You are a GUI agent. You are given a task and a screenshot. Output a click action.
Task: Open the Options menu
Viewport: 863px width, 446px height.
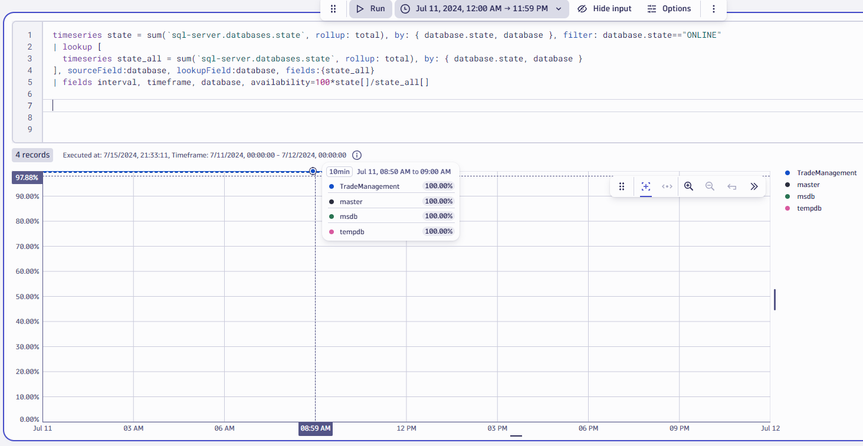point(669,9)
